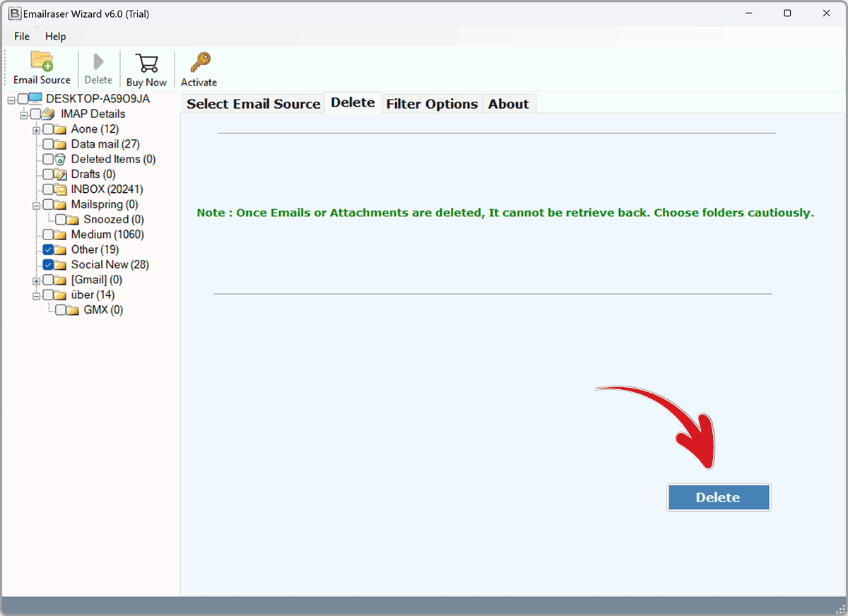Select the INBOX (20241) folder label
Viewport: 848px width, 616px height.
point(107,189)
